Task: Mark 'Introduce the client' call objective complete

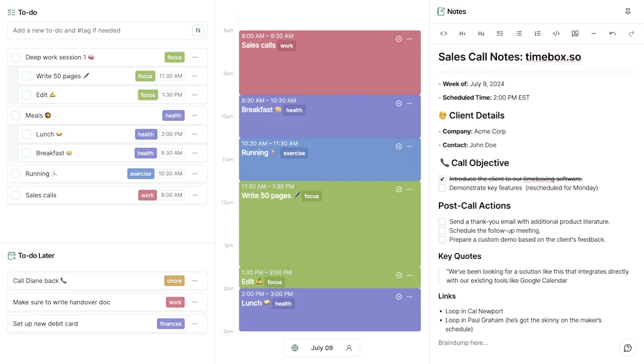Action: tap(441, 179)
